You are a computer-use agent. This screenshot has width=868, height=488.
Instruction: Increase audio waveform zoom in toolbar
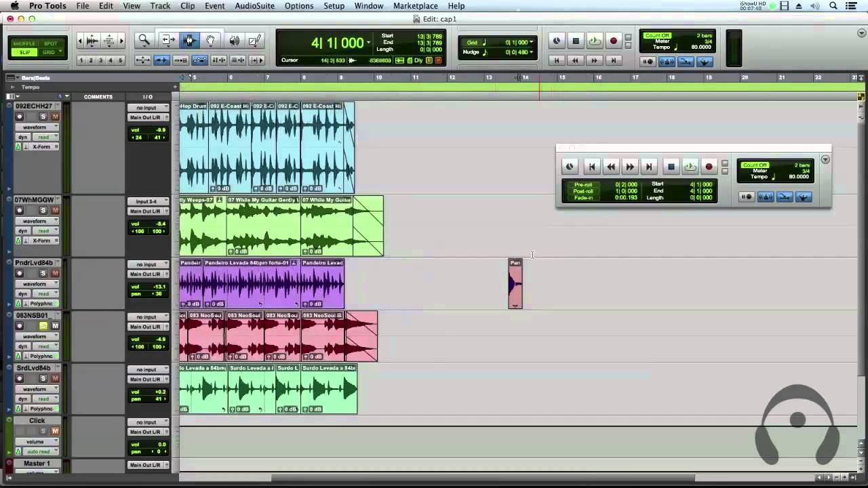91,41
